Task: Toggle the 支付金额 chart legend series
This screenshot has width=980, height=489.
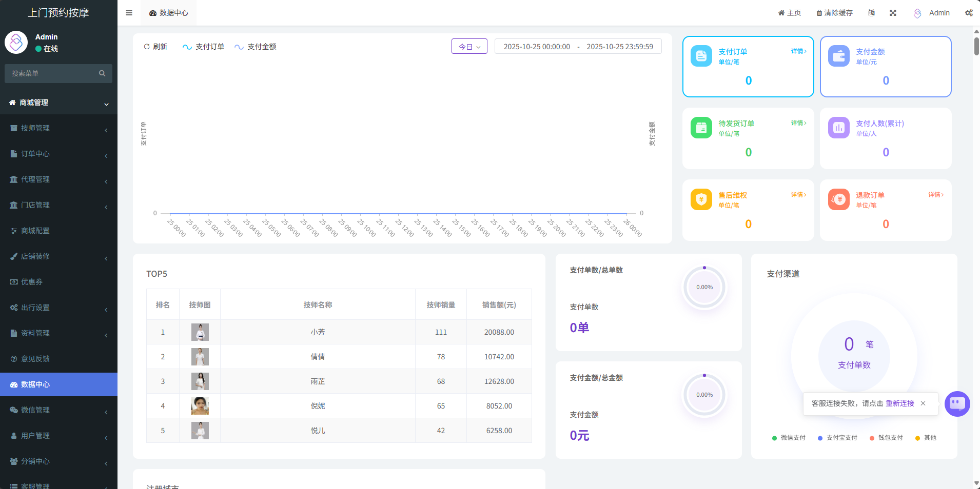Action: 256,47
